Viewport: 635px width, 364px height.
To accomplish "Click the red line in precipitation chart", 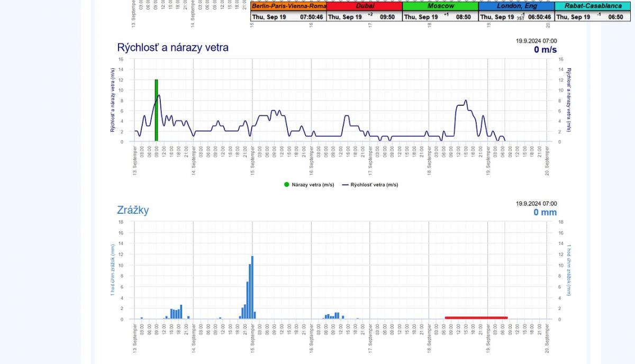I will pos(476,317).
